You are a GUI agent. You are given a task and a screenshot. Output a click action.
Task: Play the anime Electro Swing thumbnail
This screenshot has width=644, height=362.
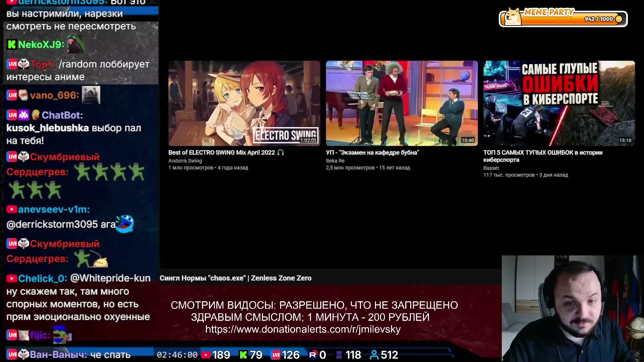[x=244, y=103]
